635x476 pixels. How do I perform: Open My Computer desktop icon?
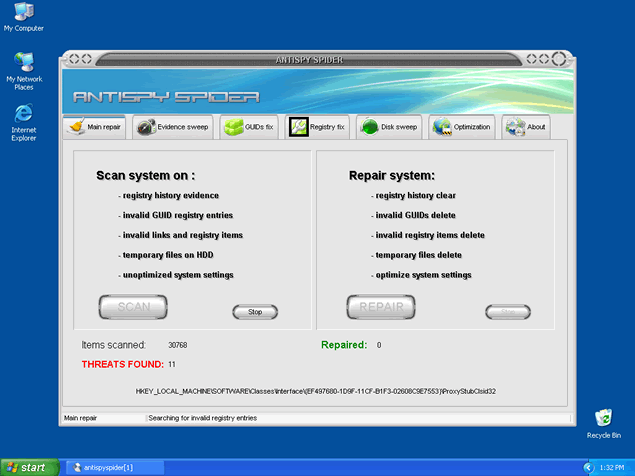[x=23, y=12]
